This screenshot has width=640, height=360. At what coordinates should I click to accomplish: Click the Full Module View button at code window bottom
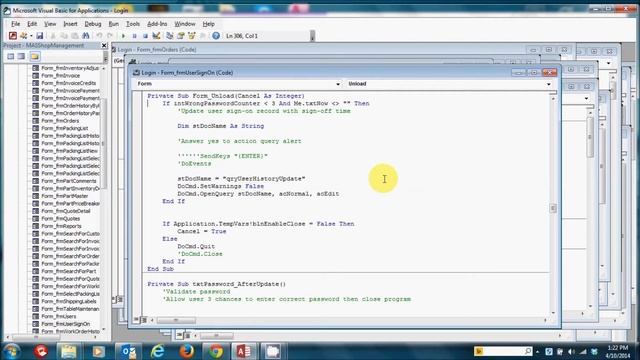[x=144, y=320]
